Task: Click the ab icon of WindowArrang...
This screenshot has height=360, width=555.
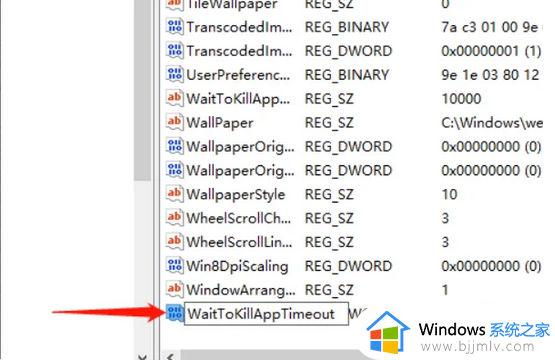Action: (175, 290)
